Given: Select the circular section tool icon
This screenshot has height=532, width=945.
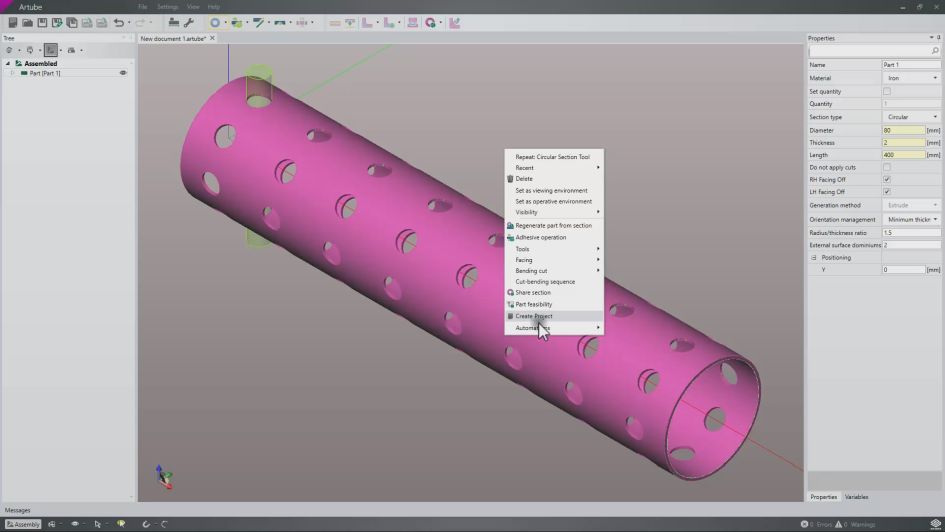Looking at the screenshot, I should (214, 22).
